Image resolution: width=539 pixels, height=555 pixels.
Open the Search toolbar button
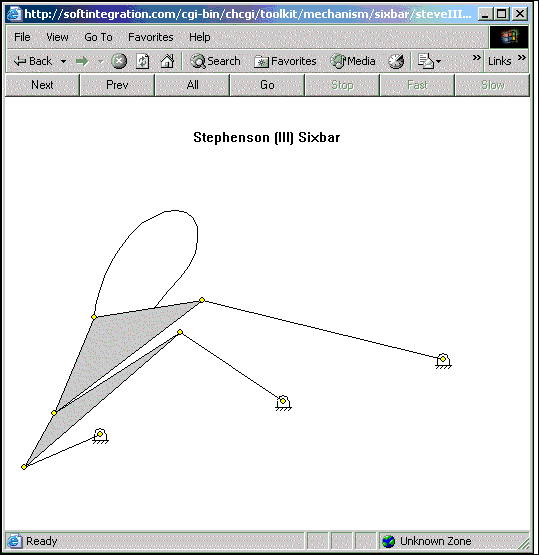point(215,61)
